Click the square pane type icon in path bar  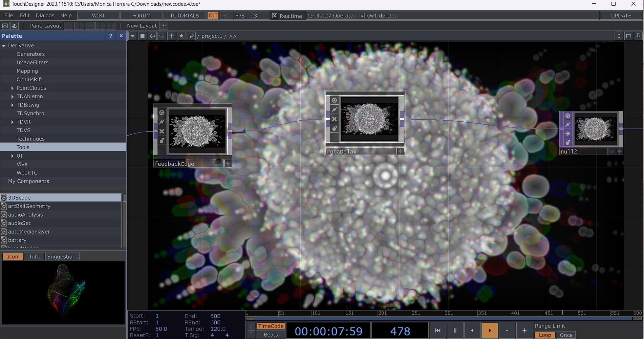tap(143, 36)
